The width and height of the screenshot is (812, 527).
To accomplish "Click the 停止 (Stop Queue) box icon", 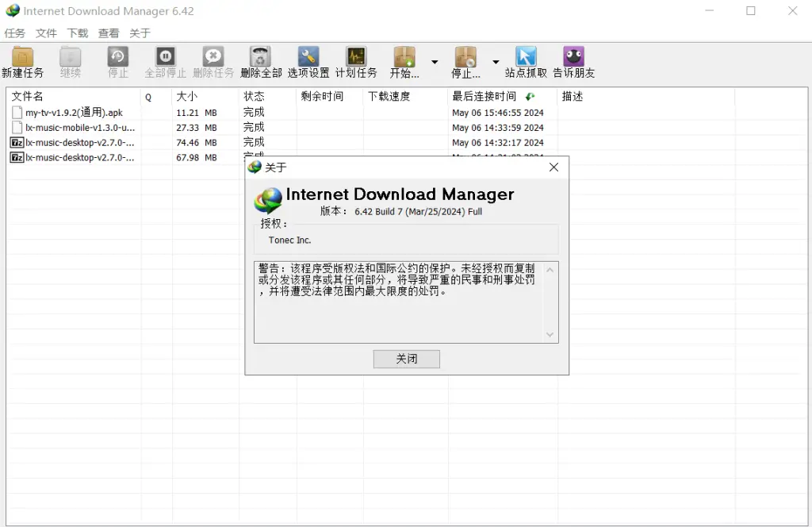I will [x=465, y=57].
